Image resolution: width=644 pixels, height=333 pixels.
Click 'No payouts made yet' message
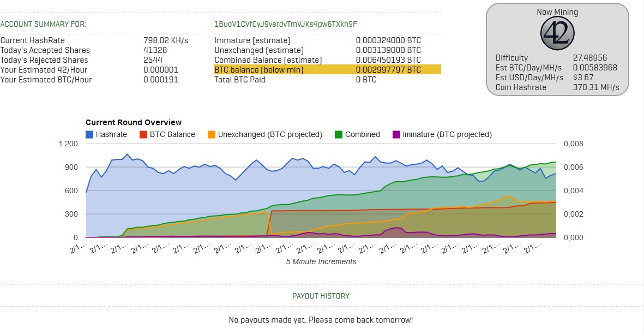point(321,320)
